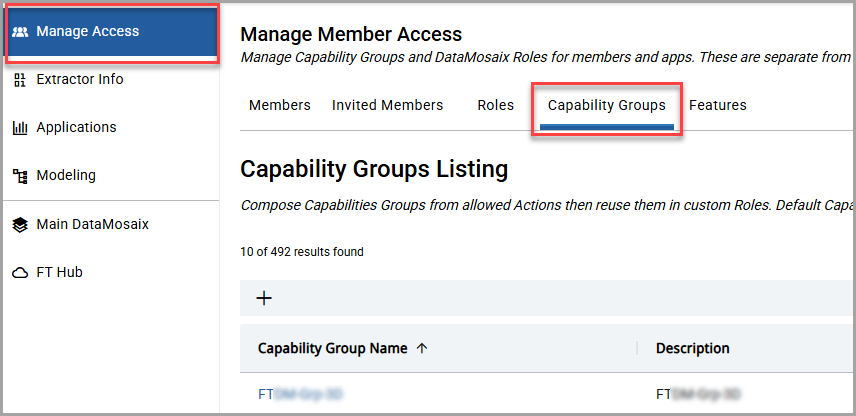
Task: Click the Description cell in the first row
Action: [698, 395]
